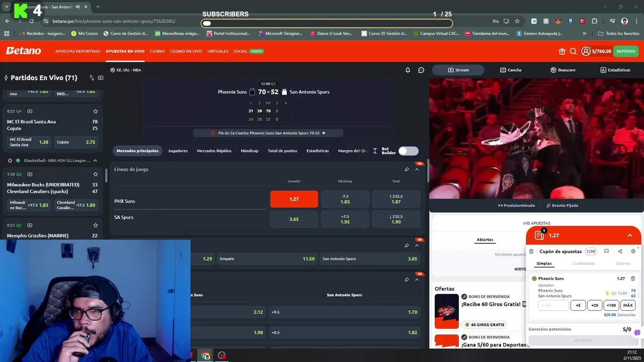Open the search magnifier in Betano header

click(x=573, y=51)
